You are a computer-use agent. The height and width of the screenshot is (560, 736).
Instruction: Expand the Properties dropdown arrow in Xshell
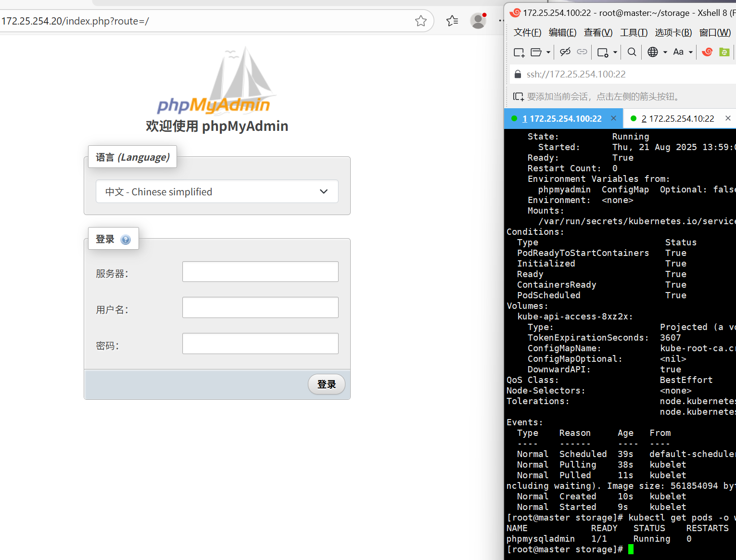pyautogui.click(x=615, y=52)
